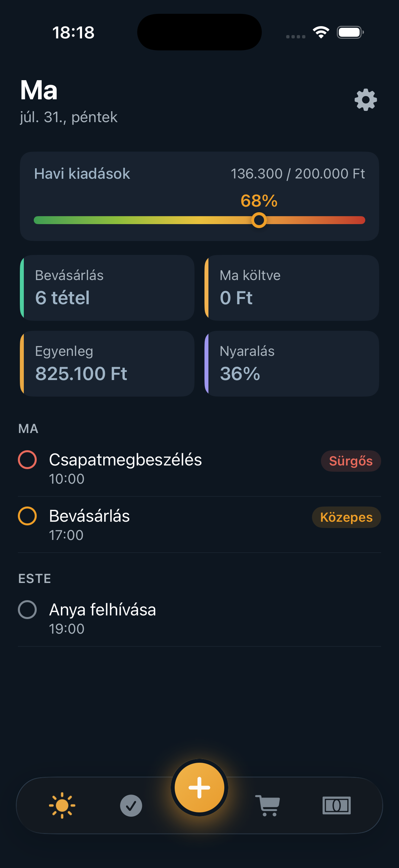
Task: Tap the battery indicator icon
Action: coord(350,32)
